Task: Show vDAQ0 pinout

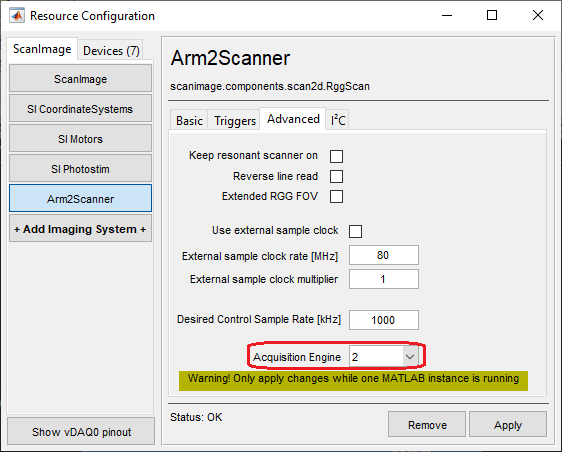Action: (x=81, y=432)
